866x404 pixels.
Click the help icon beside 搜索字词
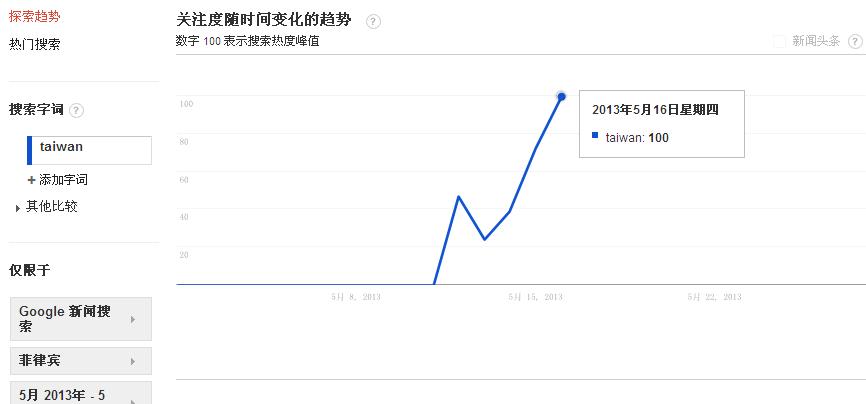click(77, 111)
